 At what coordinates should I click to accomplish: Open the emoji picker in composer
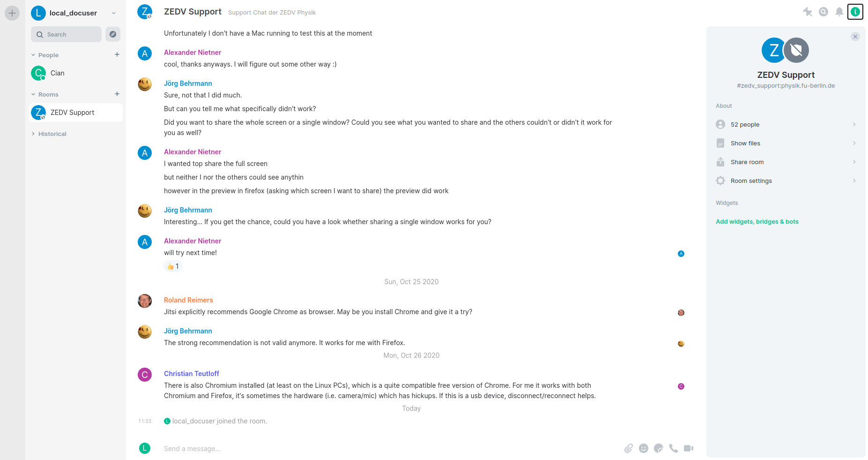tap(644, 448)
